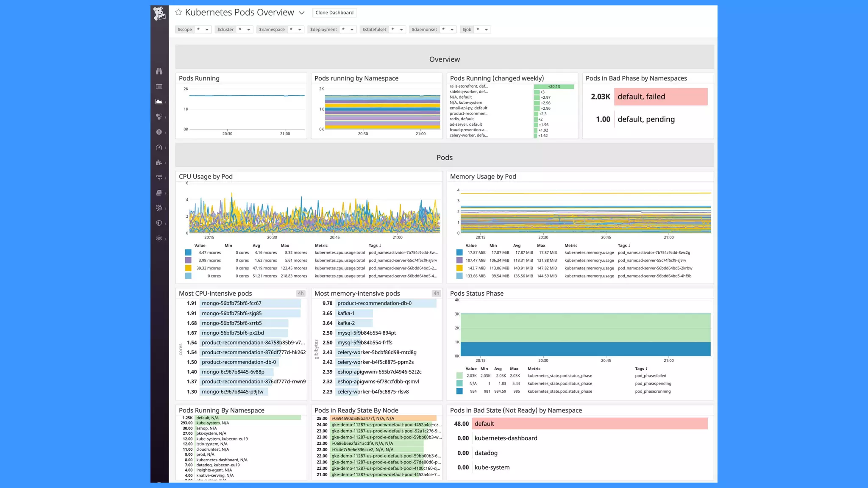Toggle the activator pod series in CPU legend
868x488 pixels.
[188, 252]
